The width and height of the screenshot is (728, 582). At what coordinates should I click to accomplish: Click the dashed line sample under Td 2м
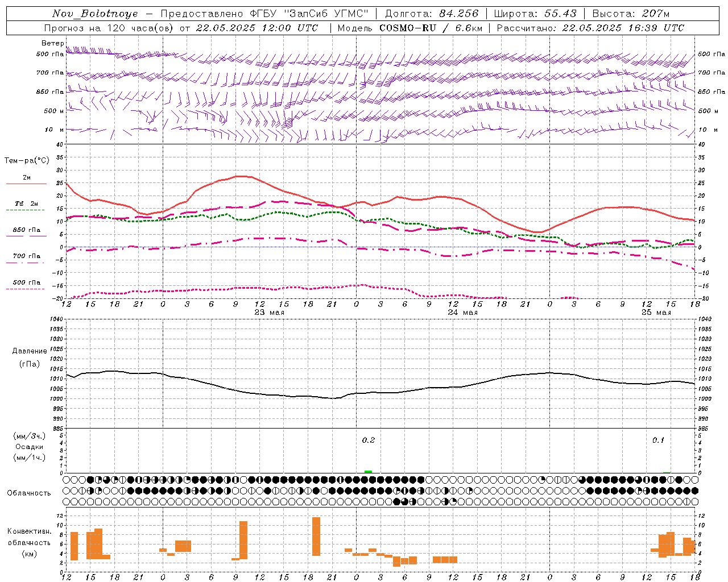(x=25, y=210)
